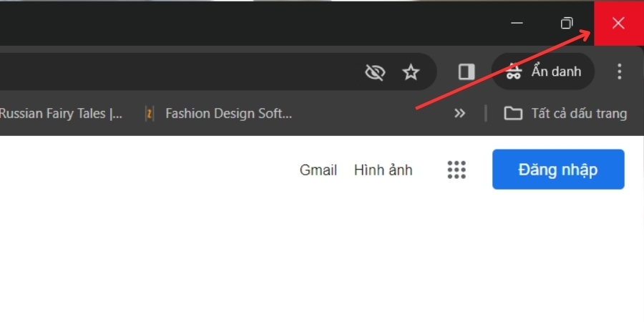Toggle the side panel icon
This screenshot has width=644, height=322.
pos(466,72)
